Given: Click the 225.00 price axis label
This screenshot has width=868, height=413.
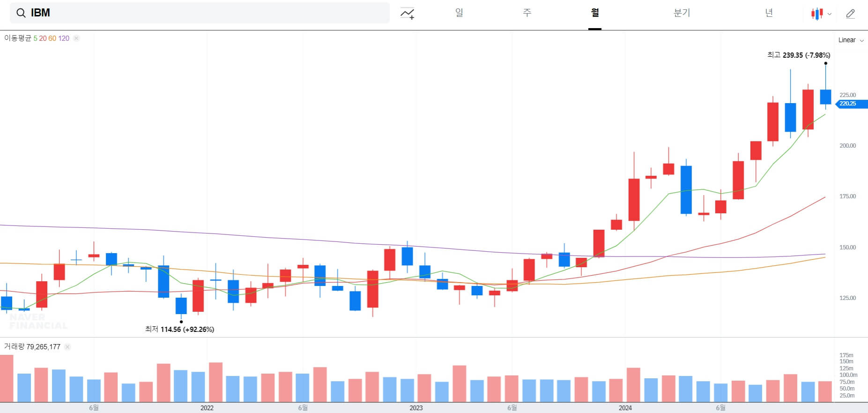Looking at the screenshot, I should pyautogui.click(x=847, y=95).
